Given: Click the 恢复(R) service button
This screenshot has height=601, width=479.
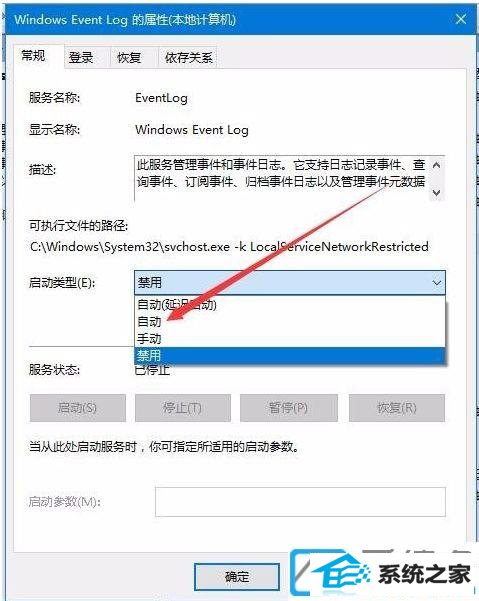Looking at the screenshot, I should coord(397,408).
